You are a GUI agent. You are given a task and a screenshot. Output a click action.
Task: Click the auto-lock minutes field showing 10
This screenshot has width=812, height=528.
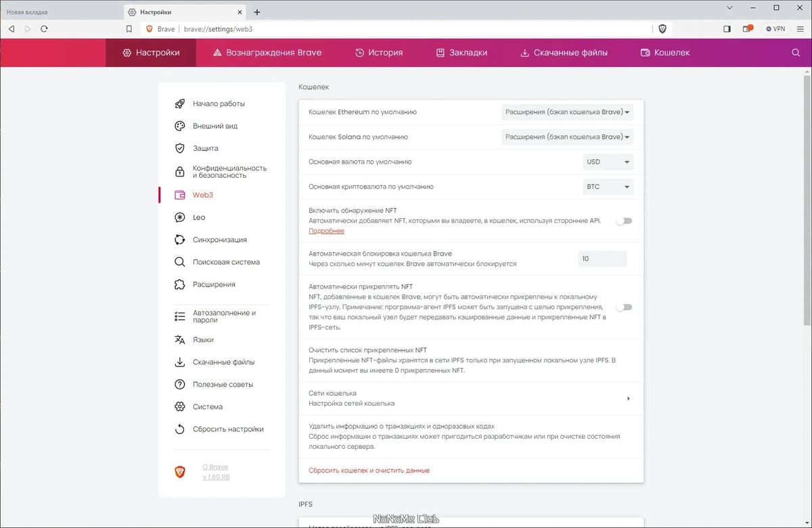click(x=602, y=259)
